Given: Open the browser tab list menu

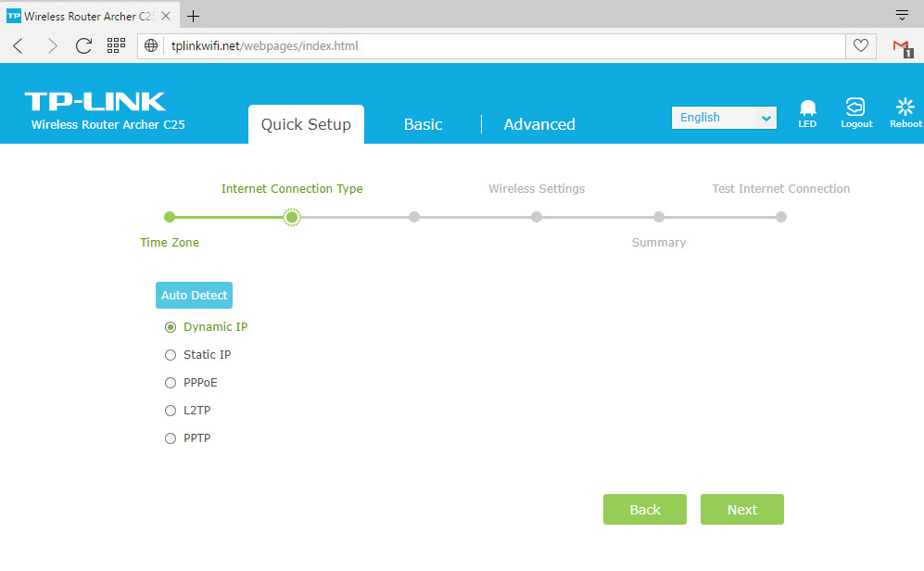Looking at the screenshot, I should pos(902,16).
